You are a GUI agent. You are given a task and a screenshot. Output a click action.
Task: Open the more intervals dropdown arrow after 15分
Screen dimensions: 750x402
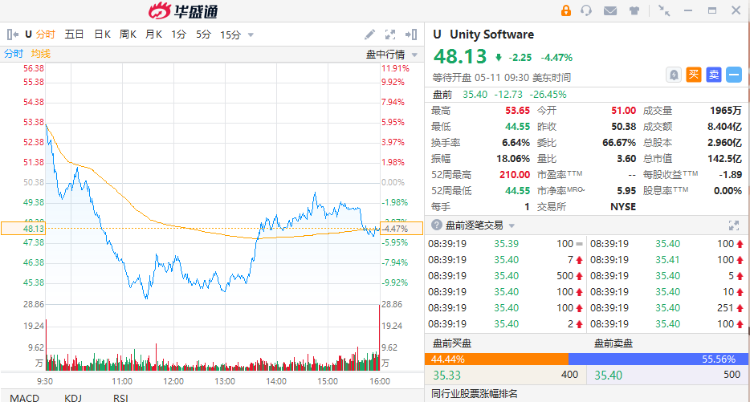tap(250, 35)
